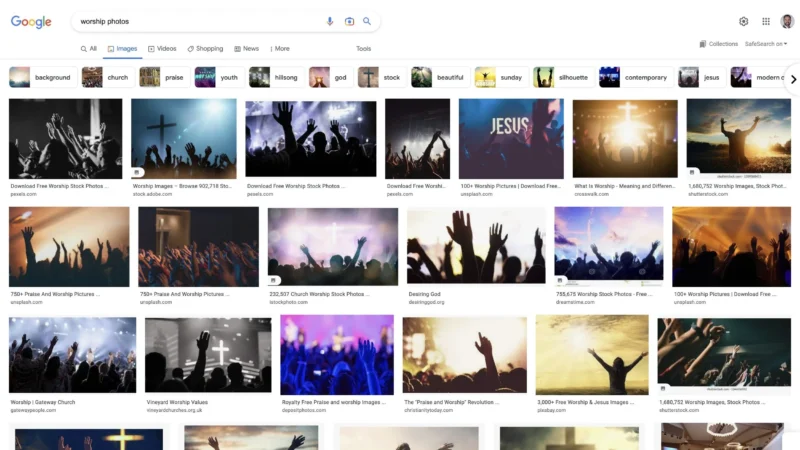Click the voice search microphone icon
The image size is (800, 450).
330,21
